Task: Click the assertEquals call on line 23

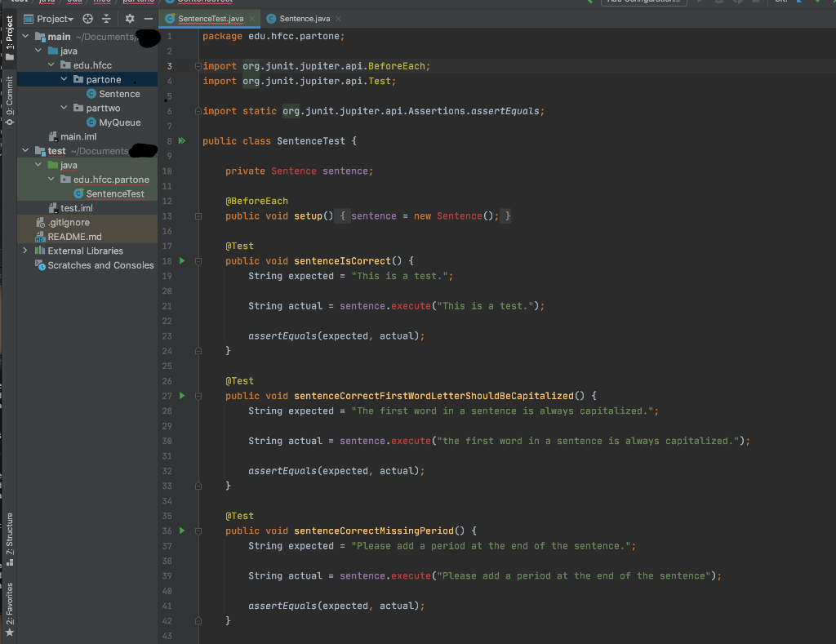Action: [x=282, y=335]
